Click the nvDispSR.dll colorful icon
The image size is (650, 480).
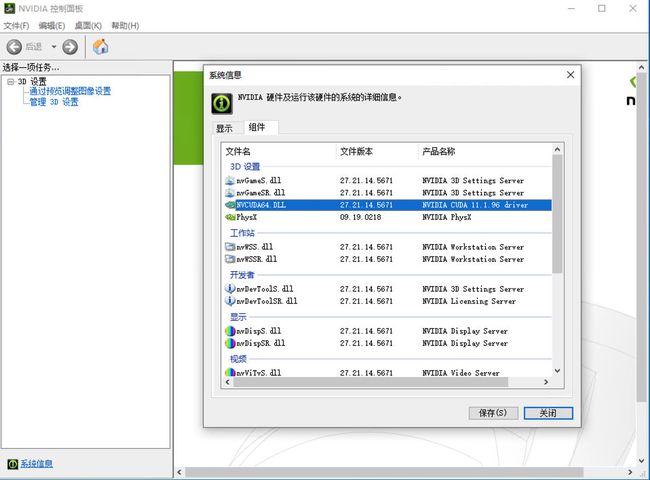(x=230, y=343)
